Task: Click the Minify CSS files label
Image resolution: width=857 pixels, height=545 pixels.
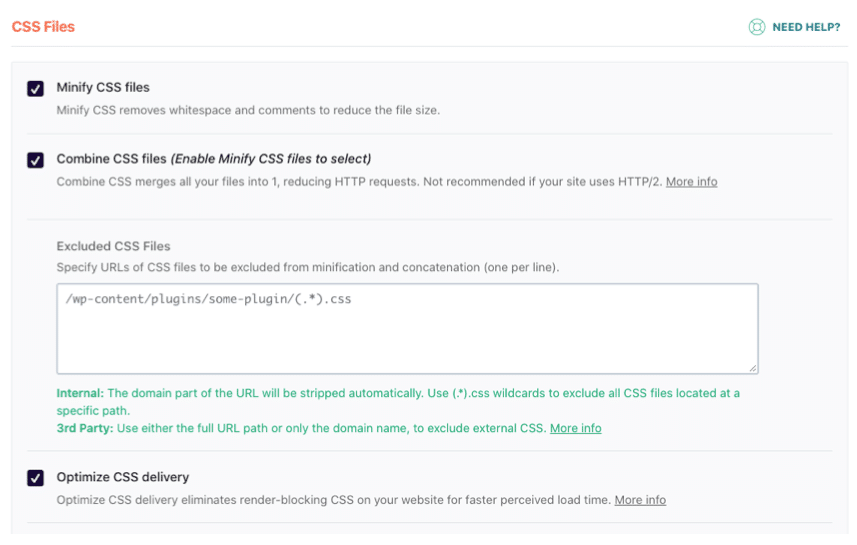Action: click(103, 87)
